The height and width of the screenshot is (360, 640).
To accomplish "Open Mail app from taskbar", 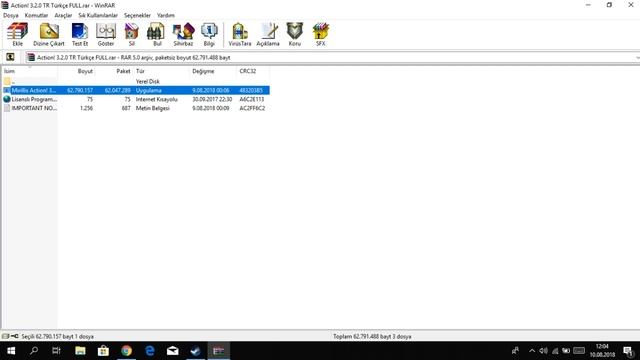I will pyautogui.click(x=173, y=351).
